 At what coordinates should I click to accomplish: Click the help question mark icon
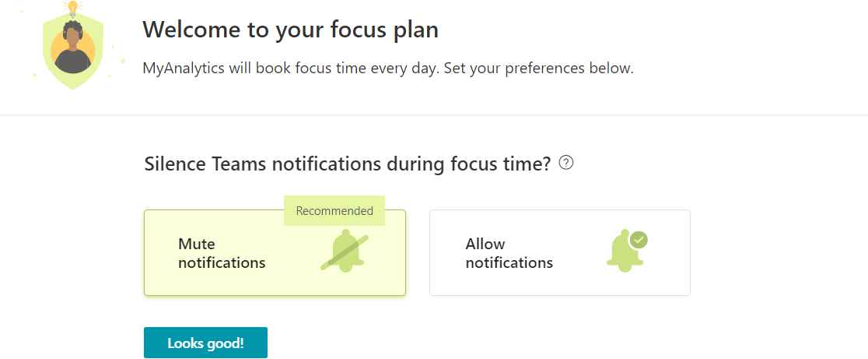point(566,164)
